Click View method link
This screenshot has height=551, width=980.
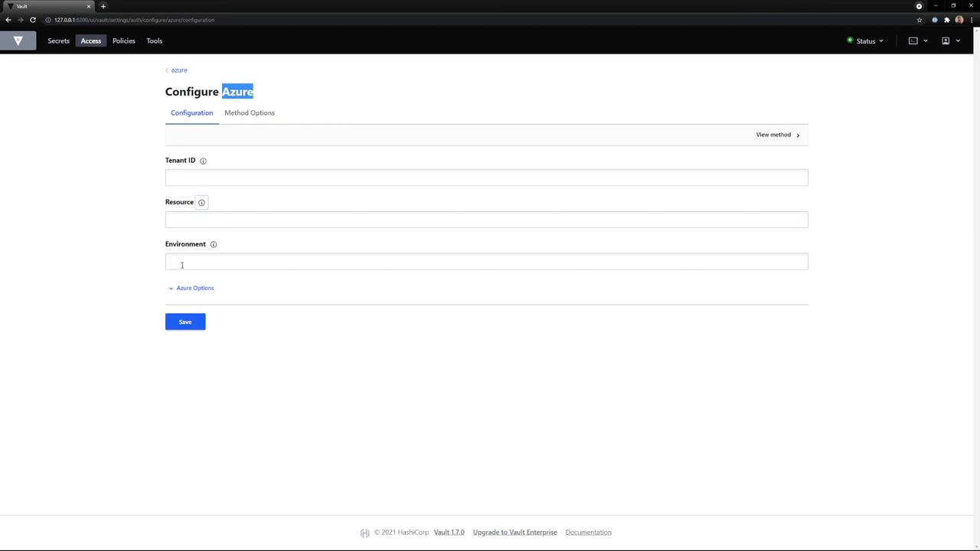point(778,135)
